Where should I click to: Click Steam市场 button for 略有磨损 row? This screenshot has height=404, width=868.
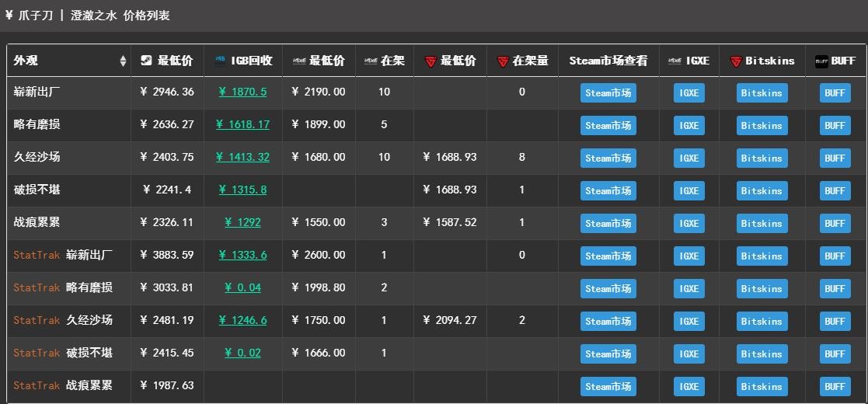point(608,126)
